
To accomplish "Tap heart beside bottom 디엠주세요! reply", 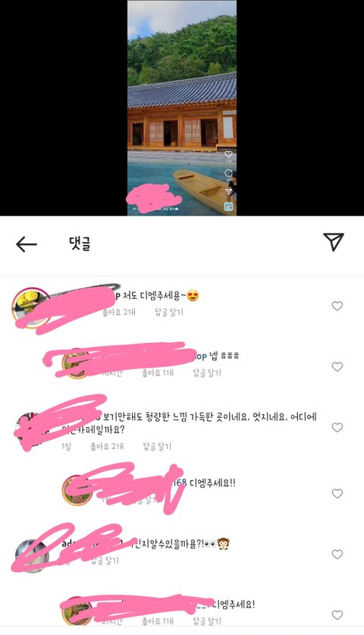I will tap(337, 615).
